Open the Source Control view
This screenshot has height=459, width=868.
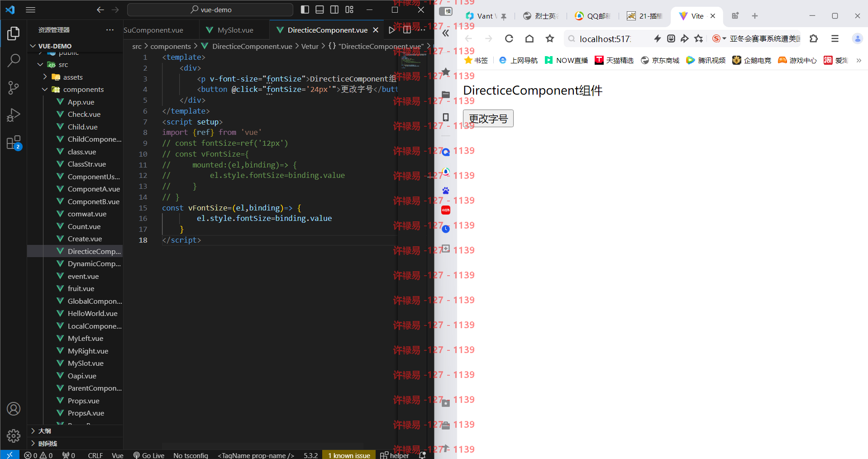click(14, 88)
